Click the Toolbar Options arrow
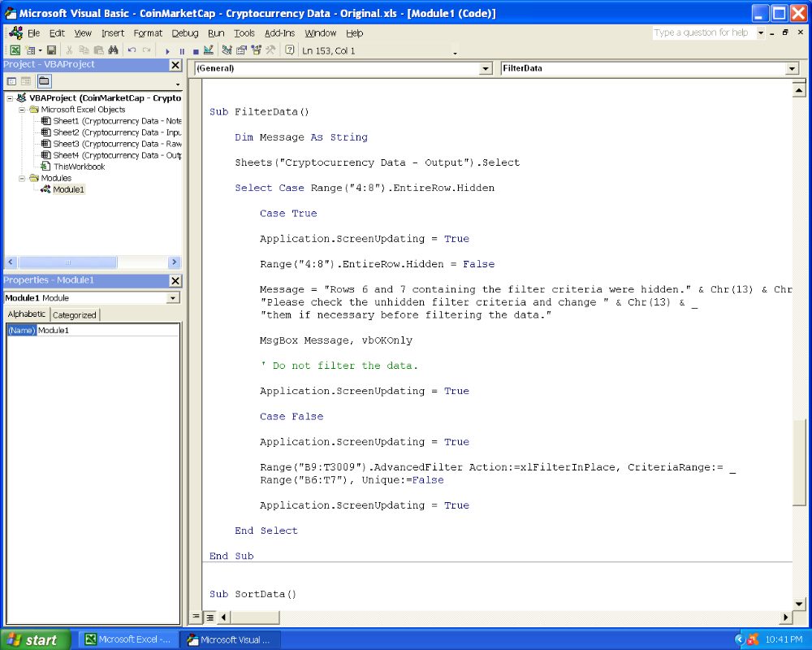This screenshot has height=650, width=812. pos(456,52)
